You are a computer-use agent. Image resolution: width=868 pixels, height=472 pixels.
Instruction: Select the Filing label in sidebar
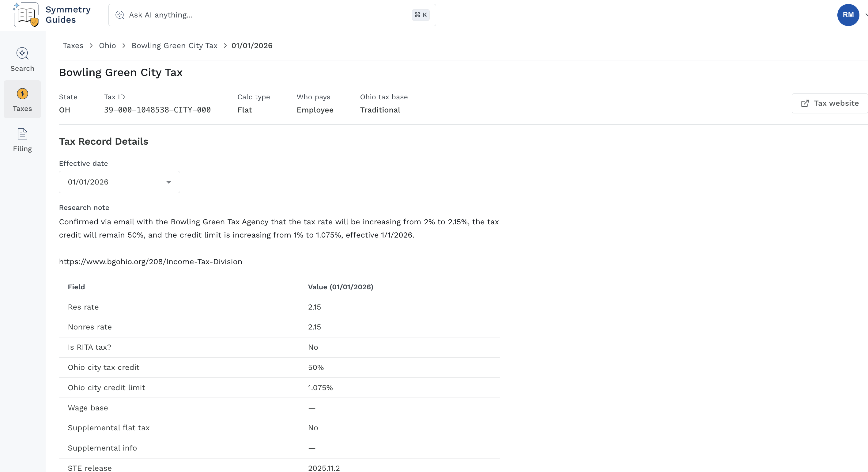[22, 149]
